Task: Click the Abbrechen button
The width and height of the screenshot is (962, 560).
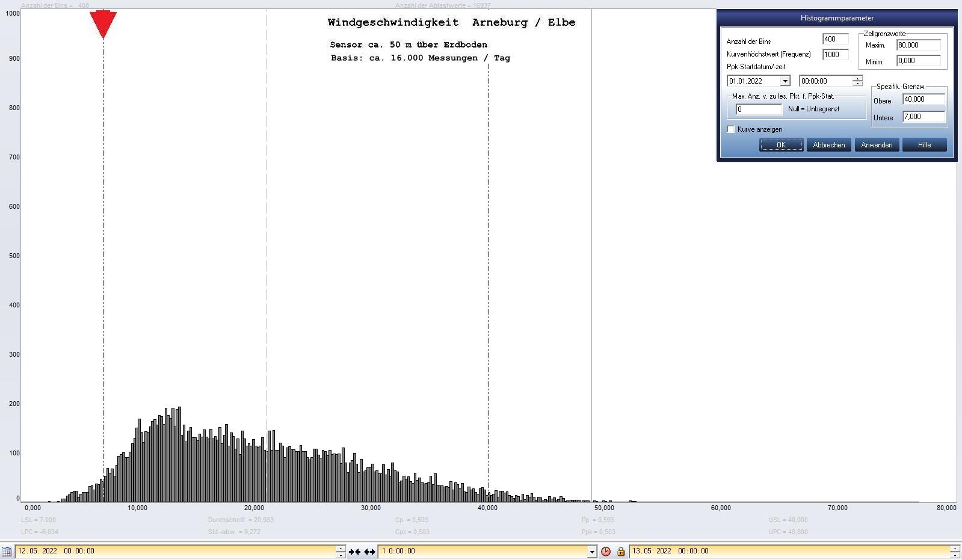Action: [x=828, y=145]
